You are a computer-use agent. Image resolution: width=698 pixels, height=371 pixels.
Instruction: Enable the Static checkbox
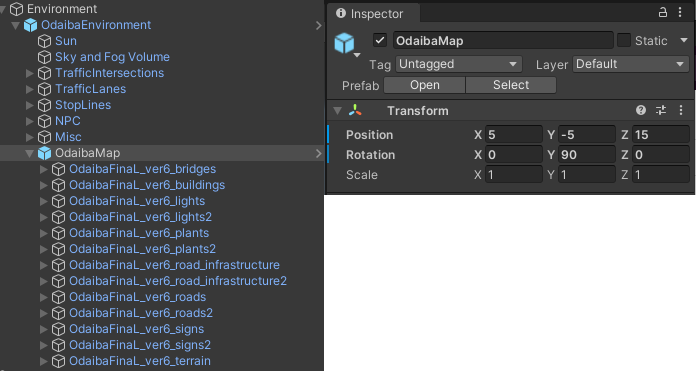click(624, 41)
